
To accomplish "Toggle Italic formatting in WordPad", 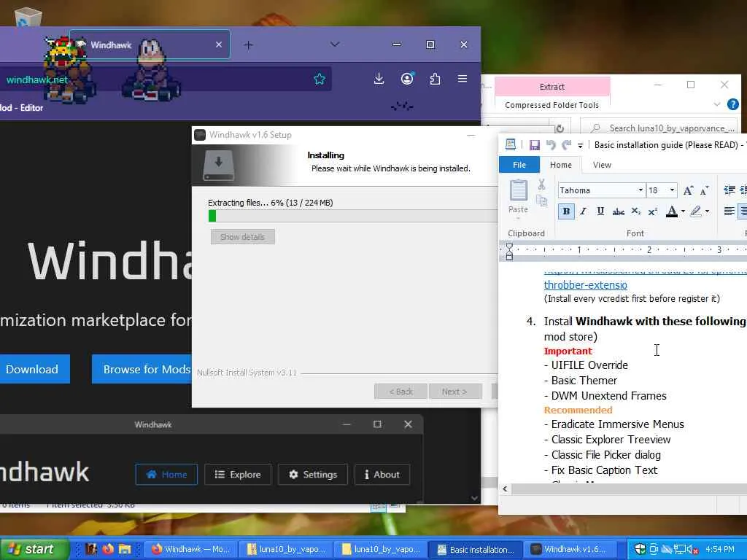I will [x=583, y=211].
